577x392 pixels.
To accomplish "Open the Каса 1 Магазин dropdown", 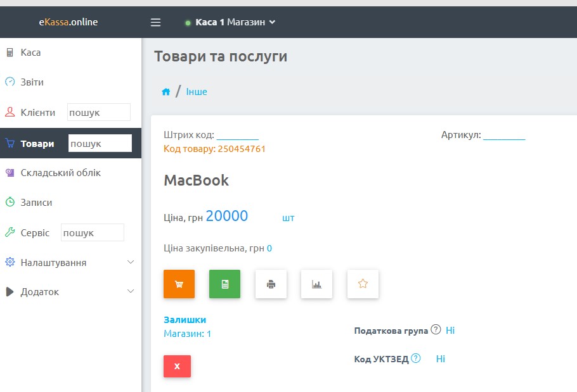I will (235, 22).
